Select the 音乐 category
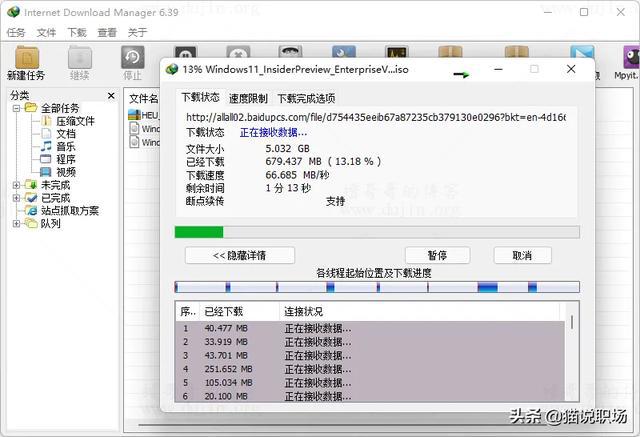 click(66, 146)
